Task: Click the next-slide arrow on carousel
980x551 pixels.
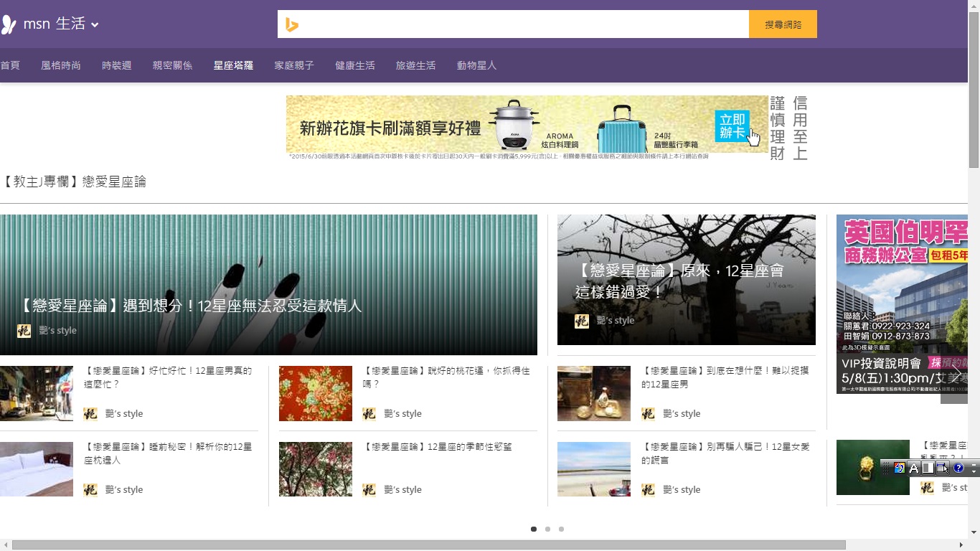Action: coord(955,376)
